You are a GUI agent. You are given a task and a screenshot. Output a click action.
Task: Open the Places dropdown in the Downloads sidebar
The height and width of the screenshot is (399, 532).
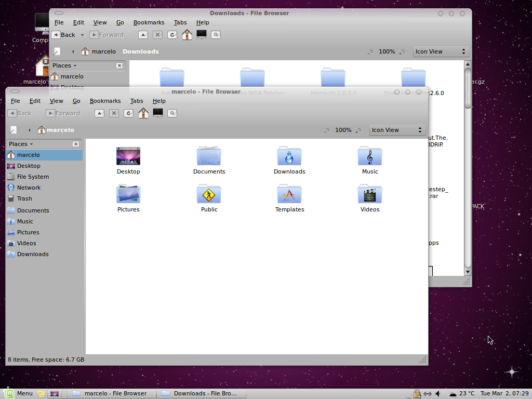tap(64, 65)
